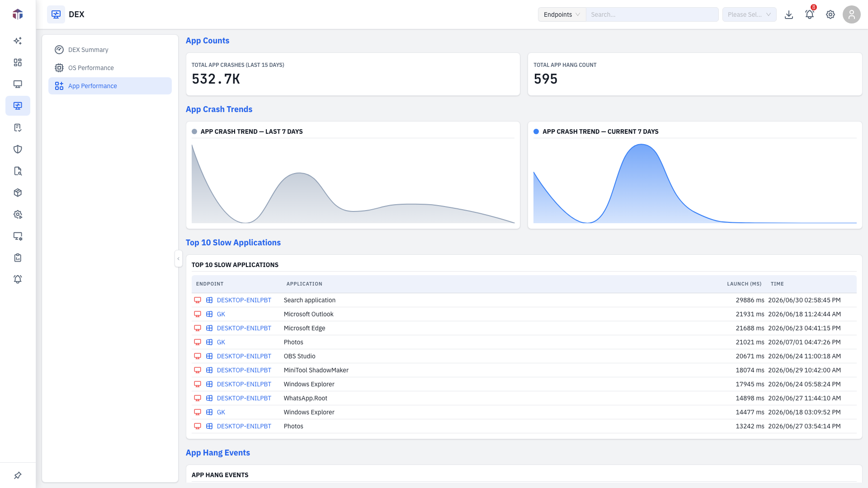Screen dimensions: 868x488
Task: Open the Please Select dropdown
Action: (x=750, y=14)
